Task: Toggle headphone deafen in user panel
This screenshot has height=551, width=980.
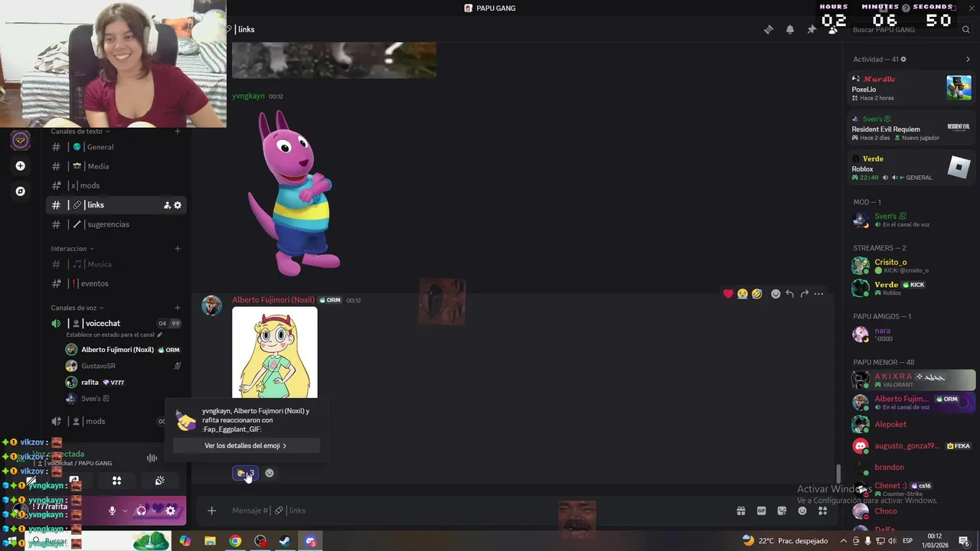Action: (141, 510)
